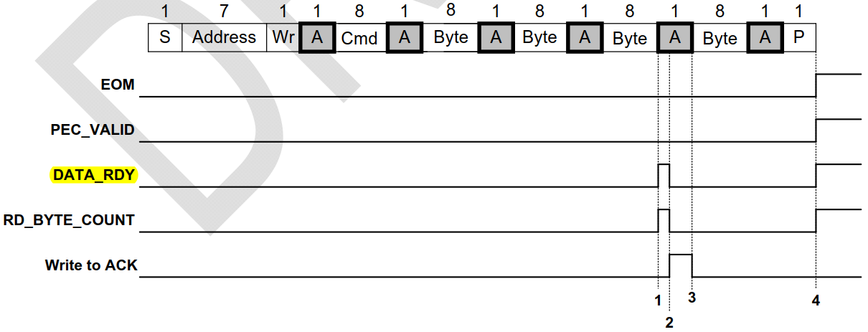Select the last Byte cell before P
Image resolution: width=868 pixels, height=332 pixels.
[x=720, y=37]
